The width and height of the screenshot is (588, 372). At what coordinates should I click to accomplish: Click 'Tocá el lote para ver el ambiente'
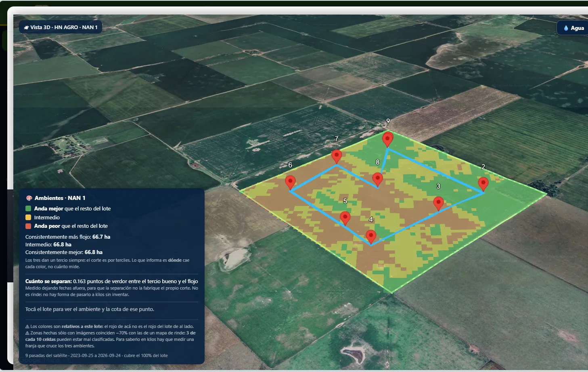pyautogui.click(x=90, y=309)
